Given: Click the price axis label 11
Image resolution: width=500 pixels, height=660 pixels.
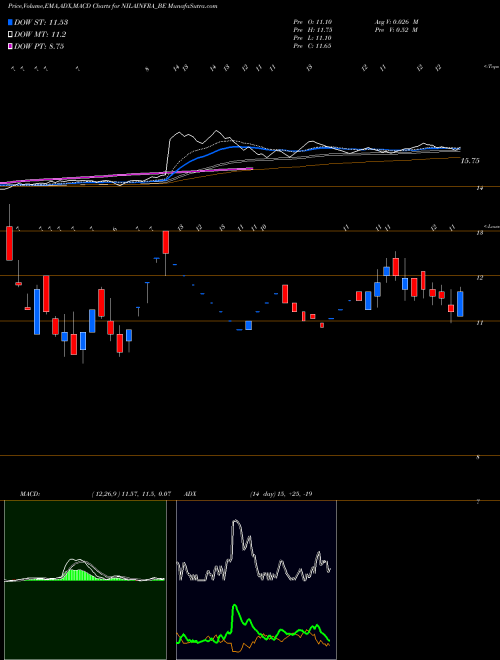Looking at the screenshot, I should pos(478,323).
